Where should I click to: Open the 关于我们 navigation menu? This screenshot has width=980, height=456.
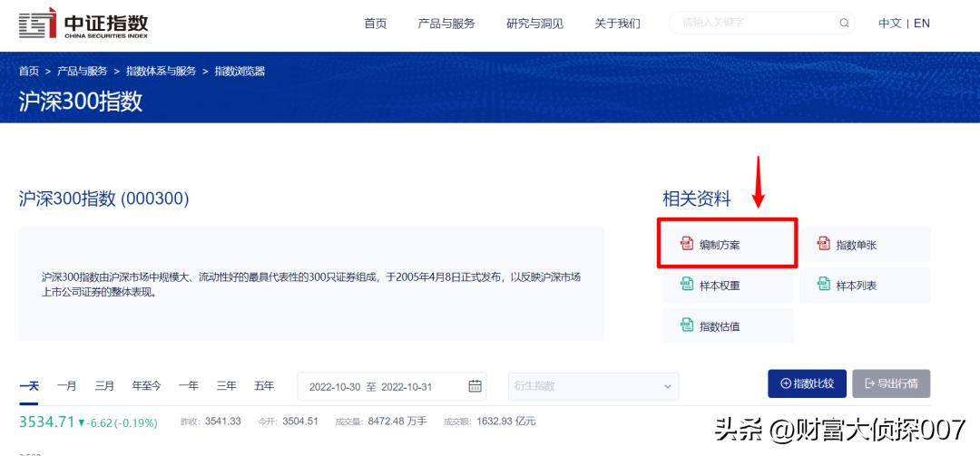618,24
